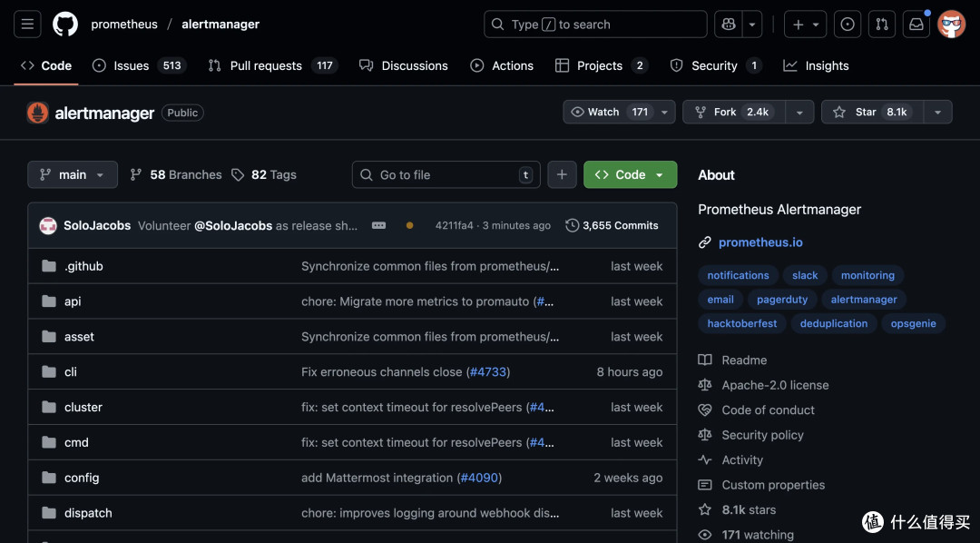
Task: Click the cli folder icon
Action: (49, 371)
